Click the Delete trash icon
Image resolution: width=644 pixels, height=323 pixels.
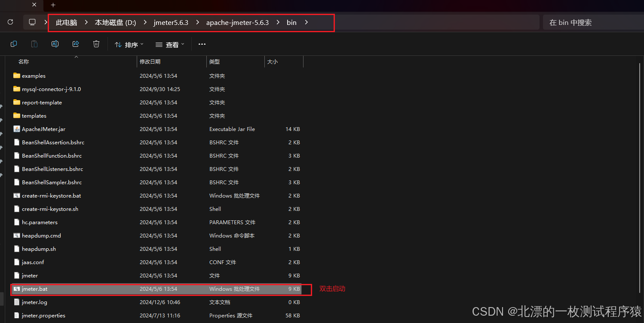click(96, 44)
